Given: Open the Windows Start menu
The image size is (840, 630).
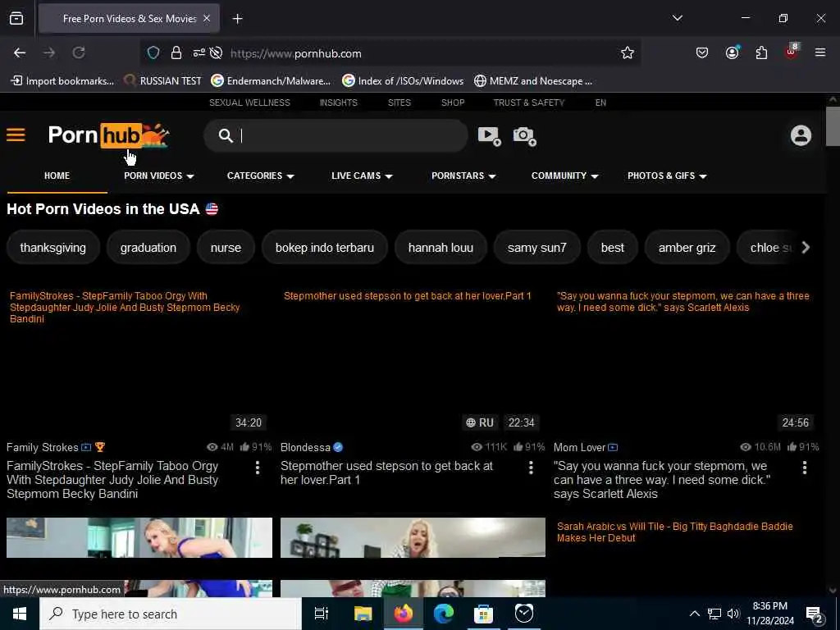Looking at the screenshot, I should [x=20, y=614].
